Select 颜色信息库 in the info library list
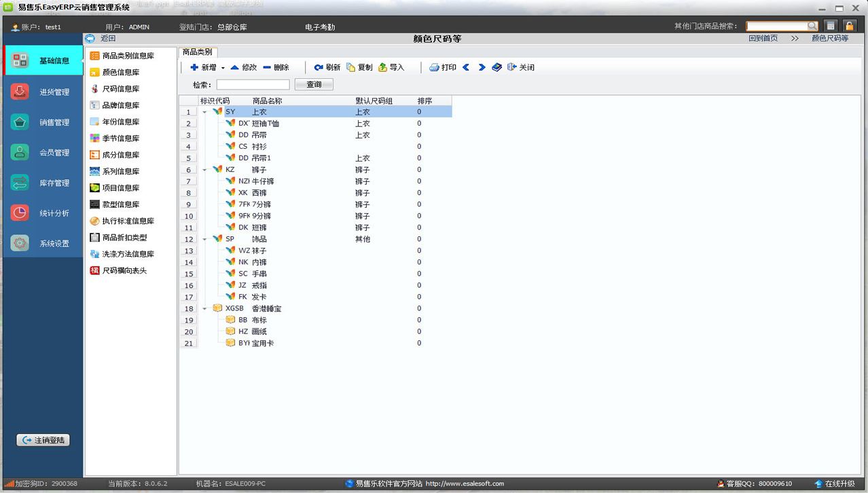Screen dimensions: 868x493 click(120, 72)
